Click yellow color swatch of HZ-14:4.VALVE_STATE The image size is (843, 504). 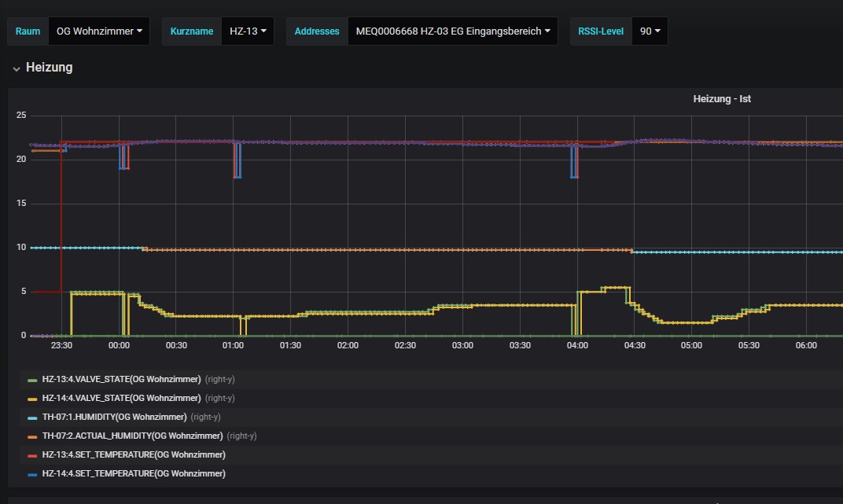point(32,399)
